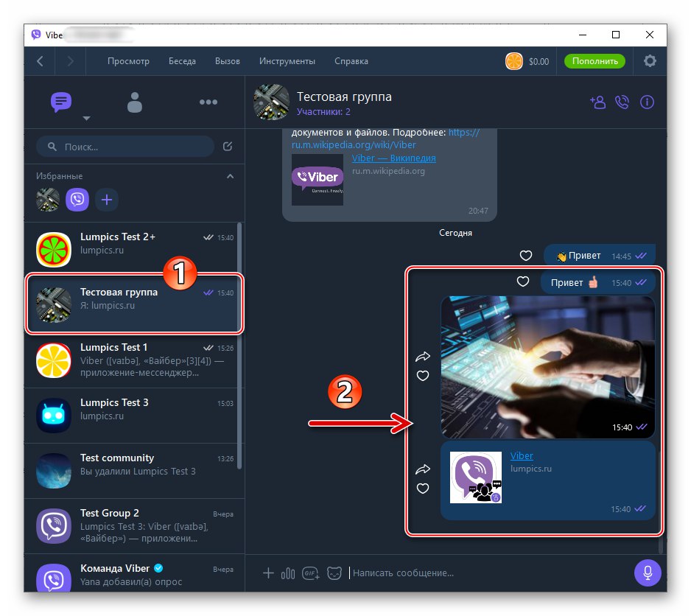Click the Пополнить balance button

pos(594,61)
